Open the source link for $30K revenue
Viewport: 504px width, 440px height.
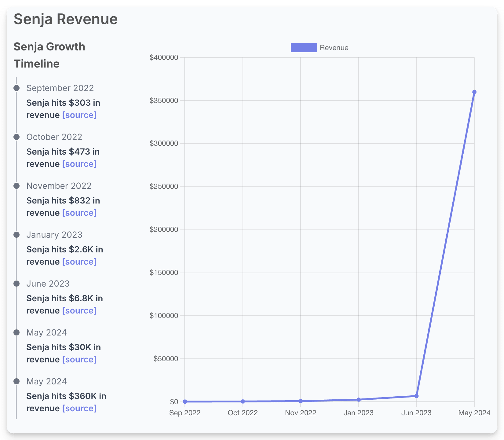79,360
